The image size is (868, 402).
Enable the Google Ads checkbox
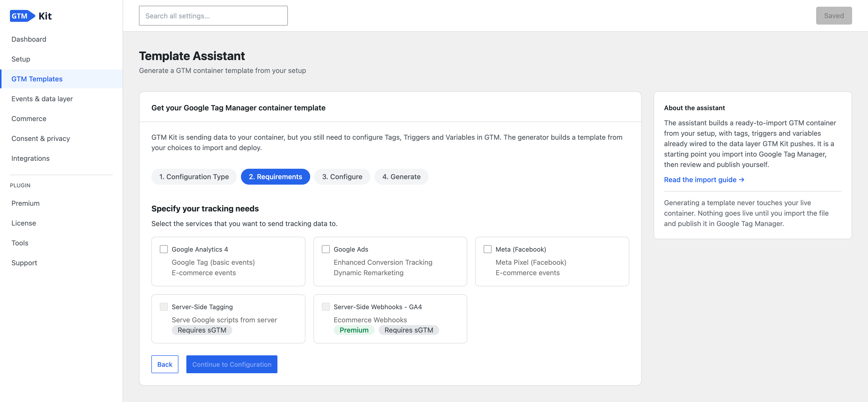click(326, 249)
